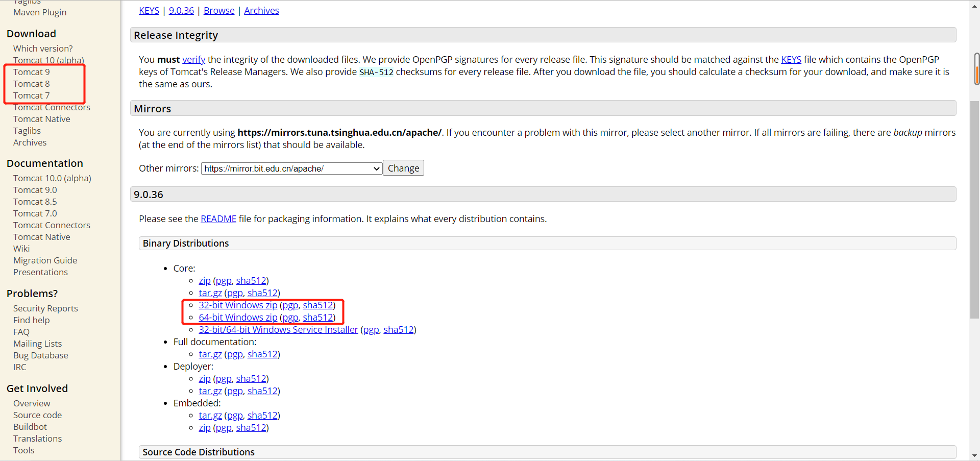Download Core tar.gz distribution

pyautogui.click(x=210, y=293)
